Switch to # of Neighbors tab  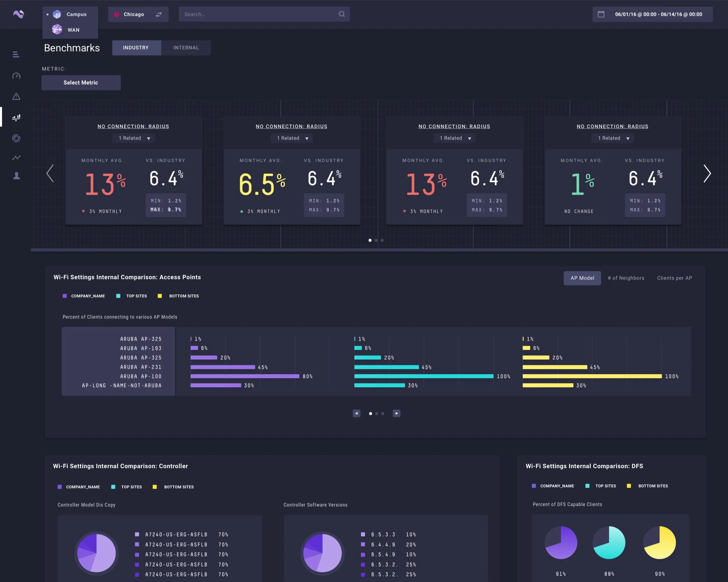pyautogui.click(x=626, y=278)
